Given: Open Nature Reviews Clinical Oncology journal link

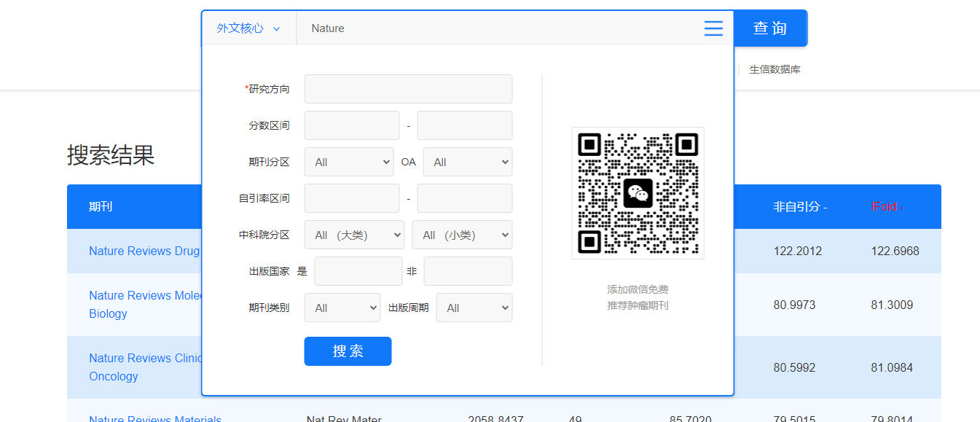Looking at the screenshot, I should pos(144,367).
